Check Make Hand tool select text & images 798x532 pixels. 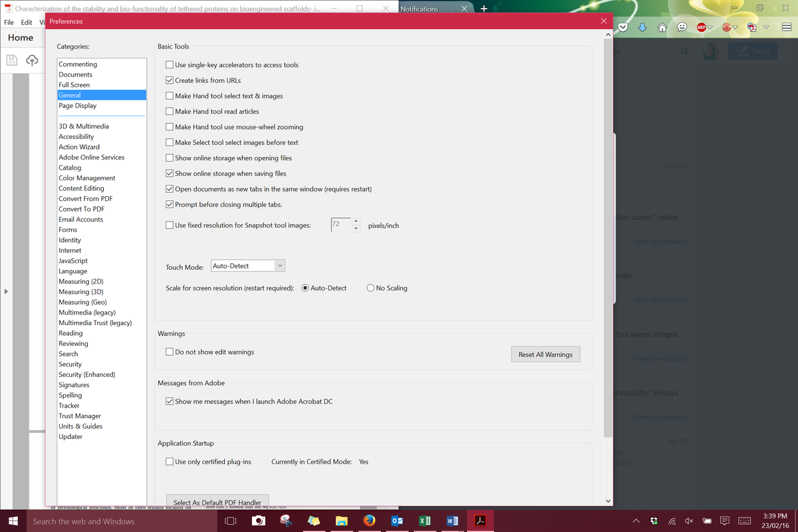(170, 96)
